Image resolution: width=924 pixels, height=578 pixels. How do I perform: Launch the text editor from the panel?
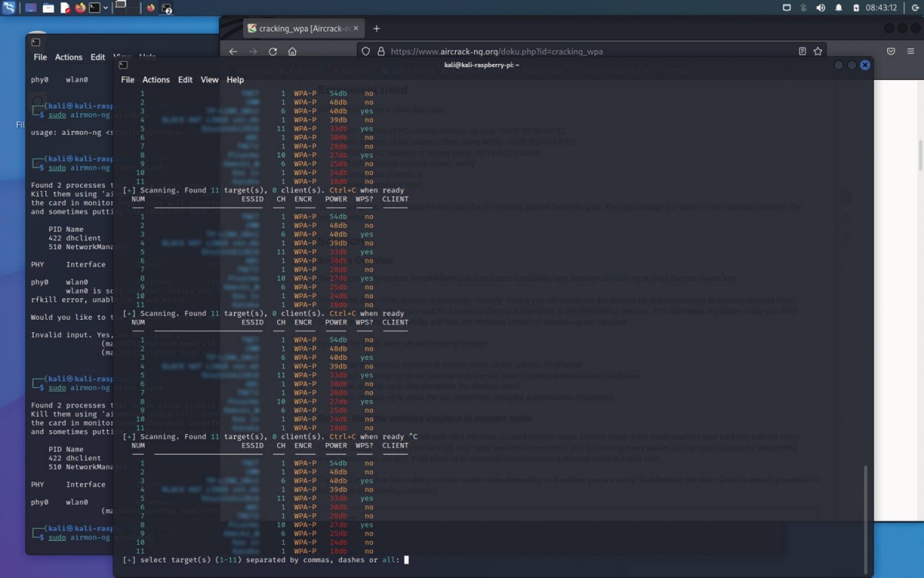point(65,8)
